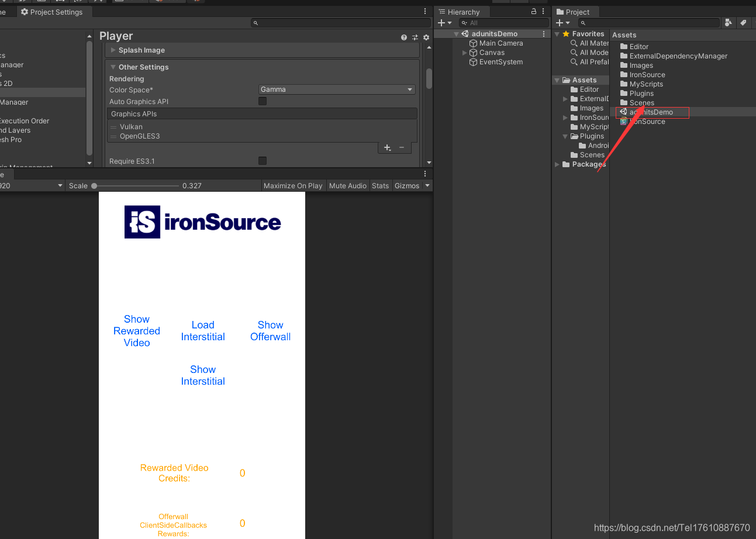Select the Scenes folder in Project tree
The image size is (756, 539).
(x=587, y=155)
